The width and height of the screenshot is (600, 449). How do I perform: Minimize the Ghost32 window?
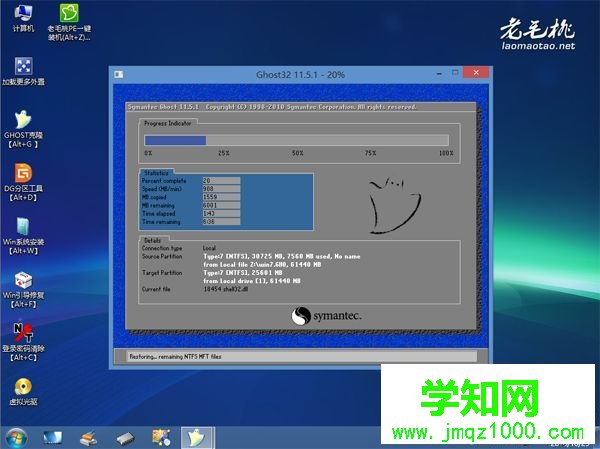(439, 73)
